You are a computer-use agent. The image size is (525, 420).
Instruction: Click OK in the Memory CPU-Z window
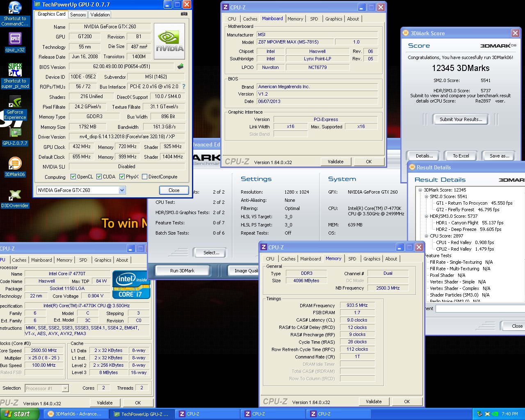coord(407,402)
